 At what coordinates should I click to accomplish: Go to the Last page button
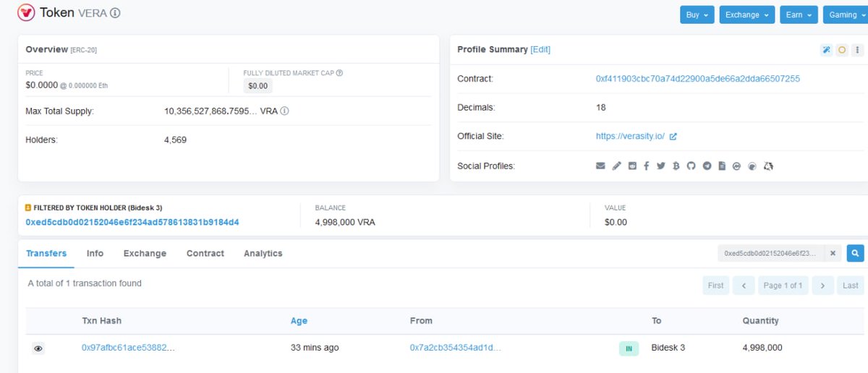pyautogui.click(x=851, y=286)
